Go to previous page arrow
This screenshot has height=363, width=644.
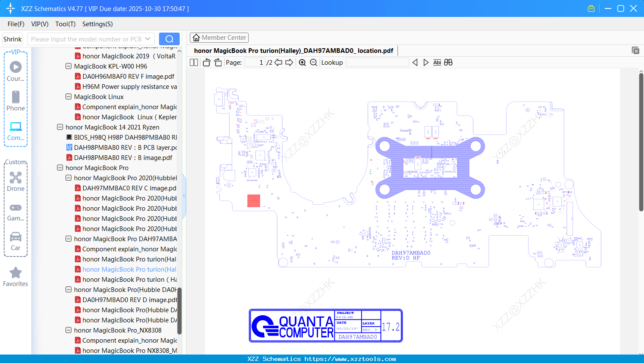pyautogui.click(x=278, y=62)
